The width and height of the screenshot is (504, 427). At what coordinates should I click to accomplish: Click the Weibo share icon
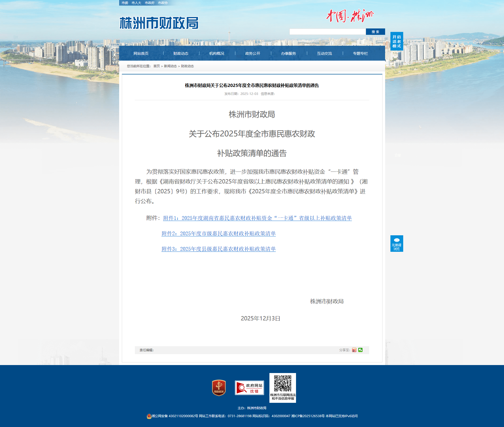coord(354,350)
